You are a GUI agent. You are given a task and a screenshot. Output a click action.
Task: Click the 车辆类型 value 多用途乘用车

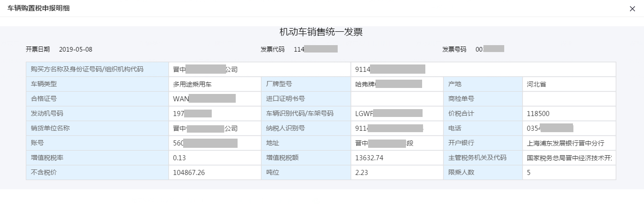coord(192,84)
